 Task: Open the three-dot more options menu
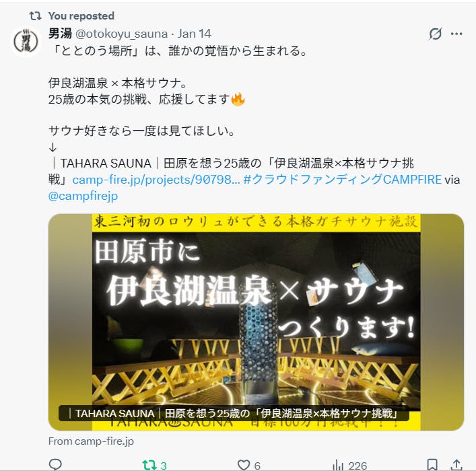tap(456, 34)
